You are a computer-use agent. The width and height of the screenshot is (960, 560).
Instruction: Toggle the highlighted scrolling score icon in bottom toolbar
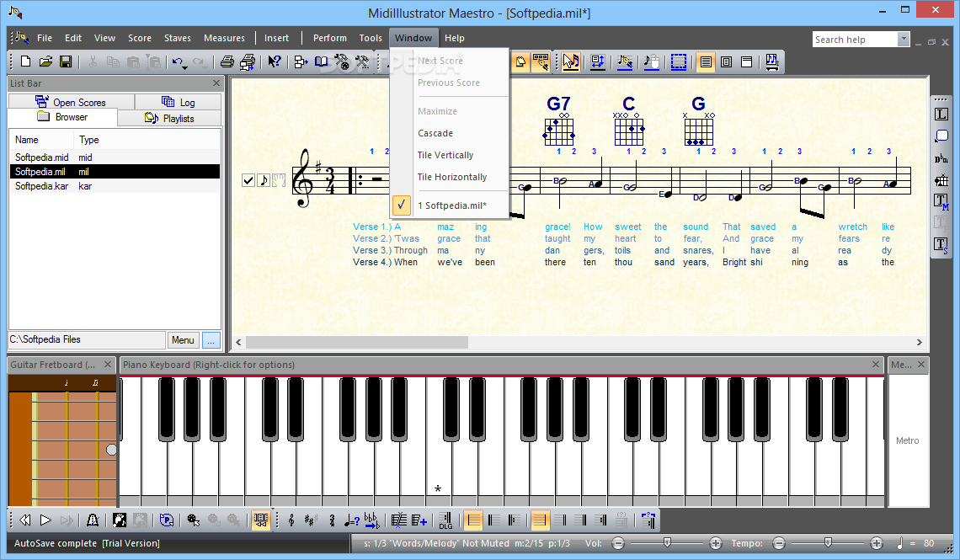[x=261, y=520]
